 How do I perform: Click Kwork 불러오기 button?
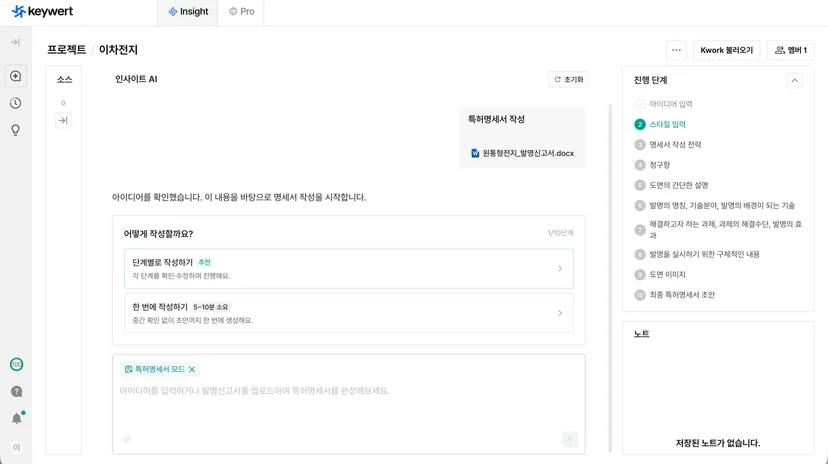[727, 50]
